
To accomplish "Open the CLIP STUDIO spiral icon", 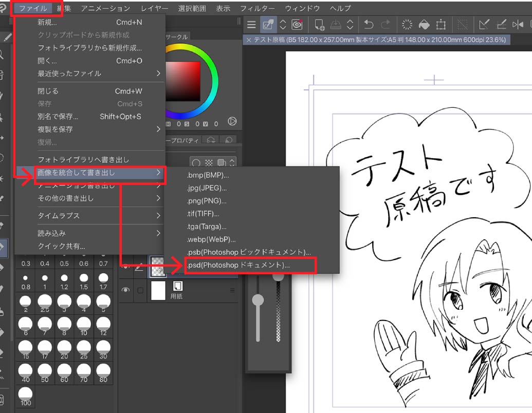I will [x=297, y=24].
